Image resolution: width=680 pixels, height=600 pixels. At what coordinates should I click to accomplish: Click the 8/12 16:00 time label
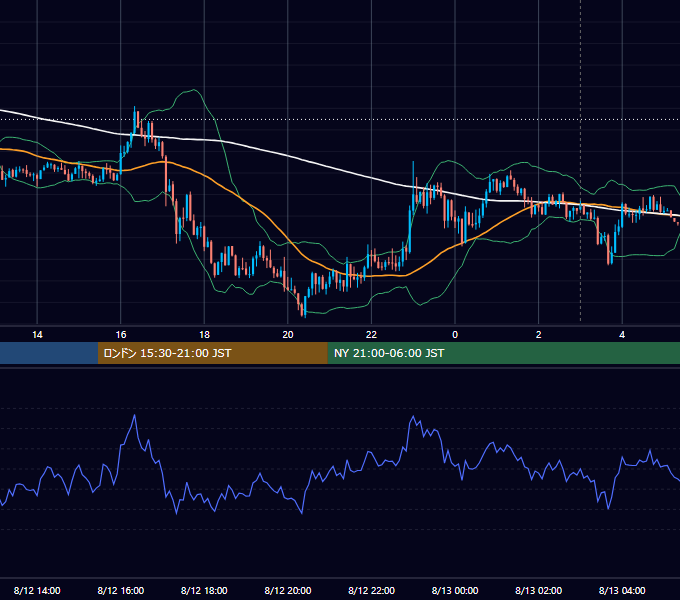121,590
